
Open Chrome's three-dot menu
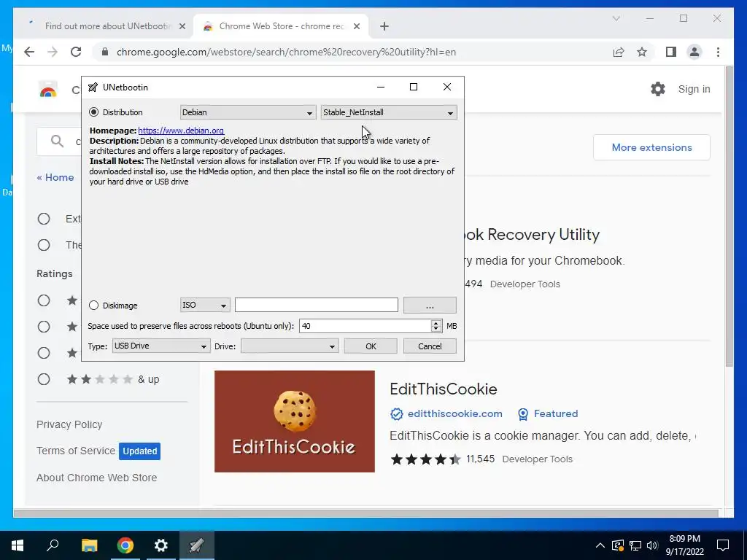point(718,52)
